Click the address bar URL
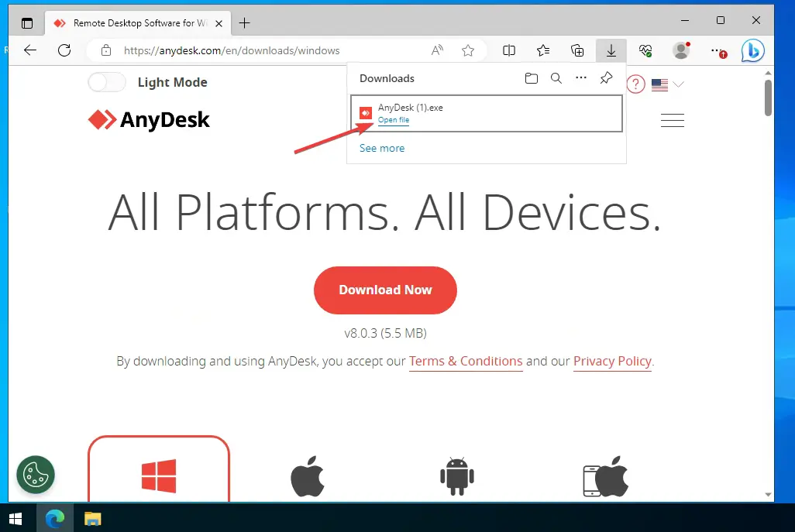This screenshot has height=532, width=795. coord(232,50)
